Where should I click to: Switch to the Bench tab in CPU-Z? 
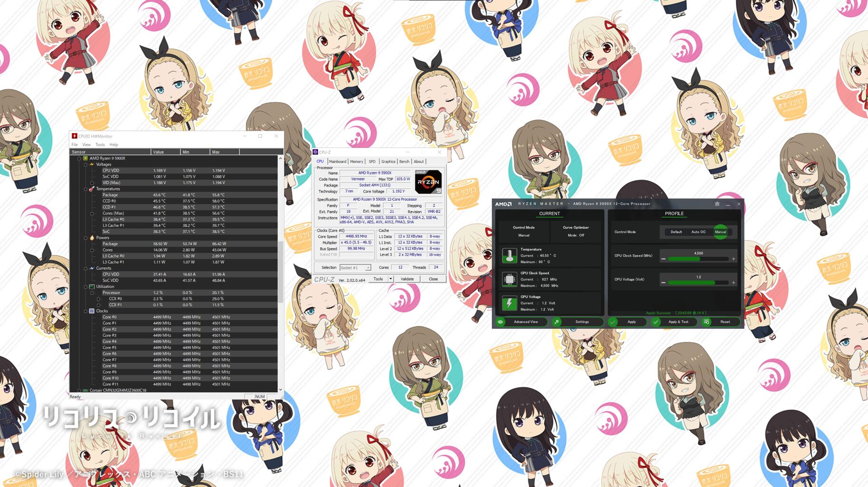[404, 162]
